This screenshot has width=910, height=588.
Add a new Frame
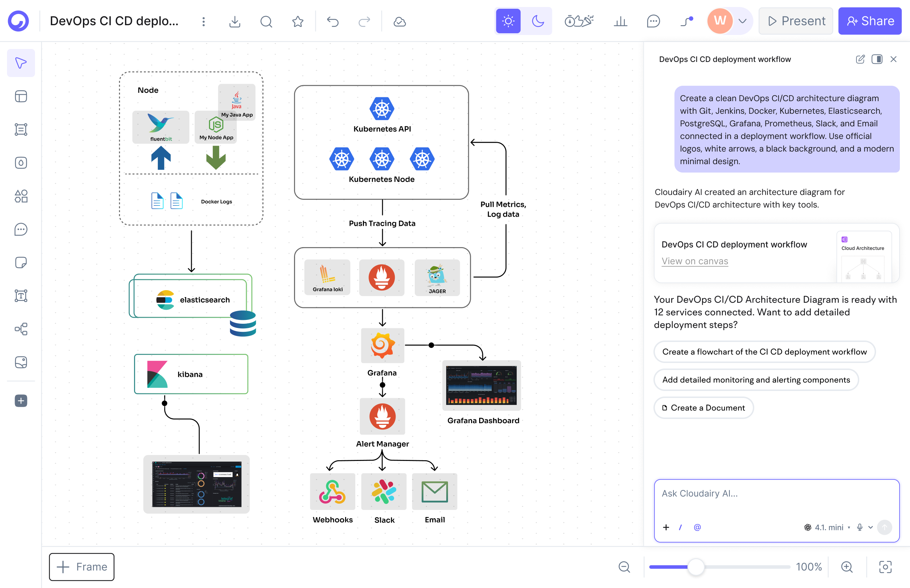[82, 567]
